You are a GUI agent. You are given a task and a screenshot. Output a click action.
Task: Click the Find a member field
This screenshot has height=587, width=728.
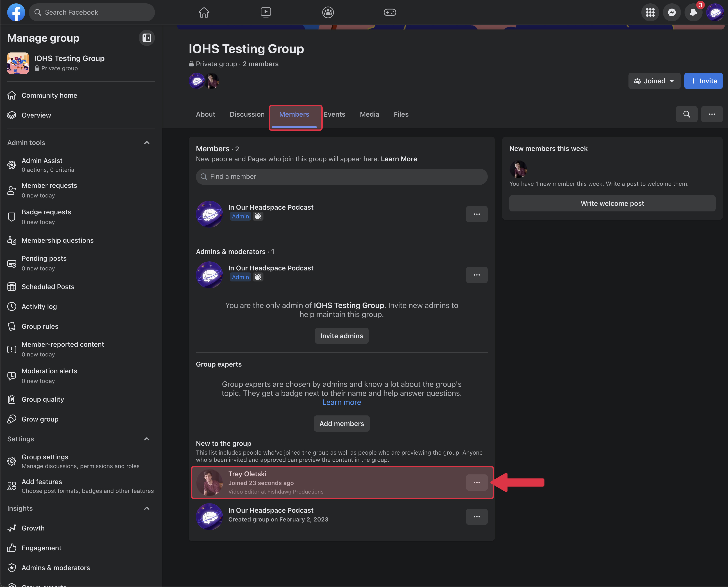[x=342, y=177]
